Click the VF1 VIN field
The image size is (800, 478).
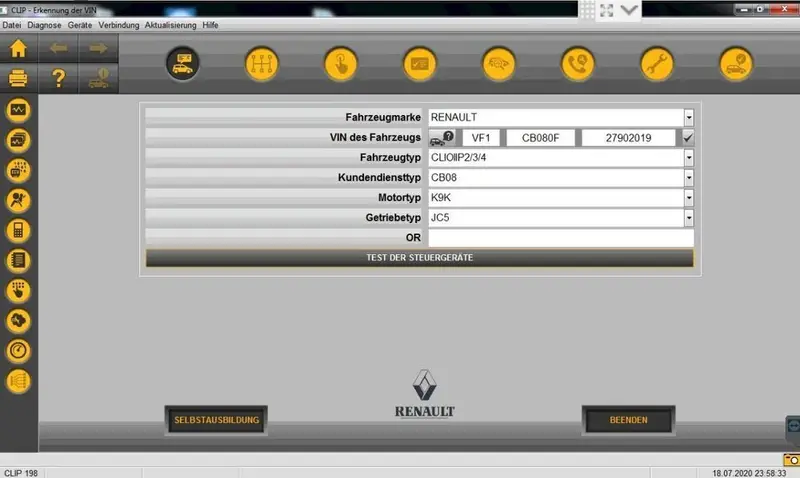pos(481,138)
